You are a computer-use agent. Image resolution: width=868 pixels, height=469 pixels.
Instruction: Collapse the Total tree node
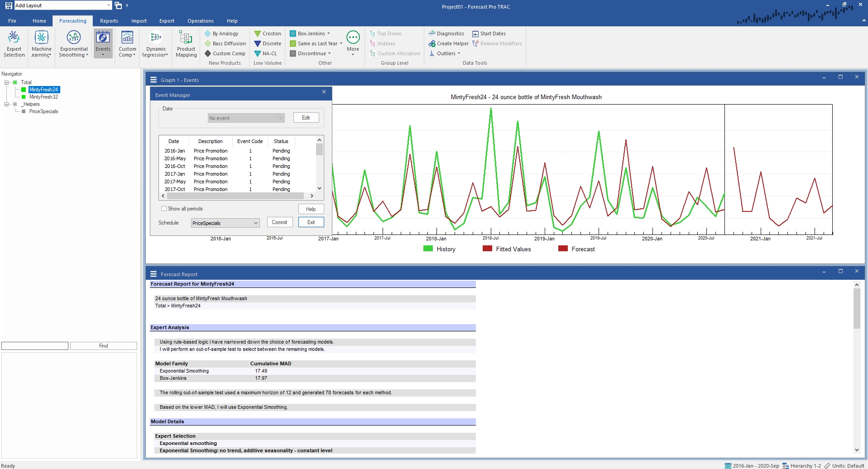pyautogui.click(x=7, y=82)
